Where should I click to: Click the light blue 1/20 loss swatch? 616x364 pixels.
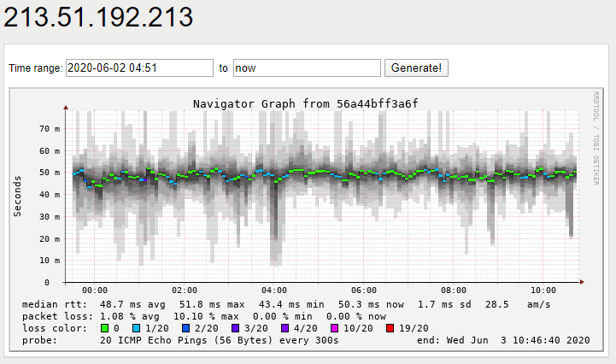pyautogui.click(x=137, y=328)
